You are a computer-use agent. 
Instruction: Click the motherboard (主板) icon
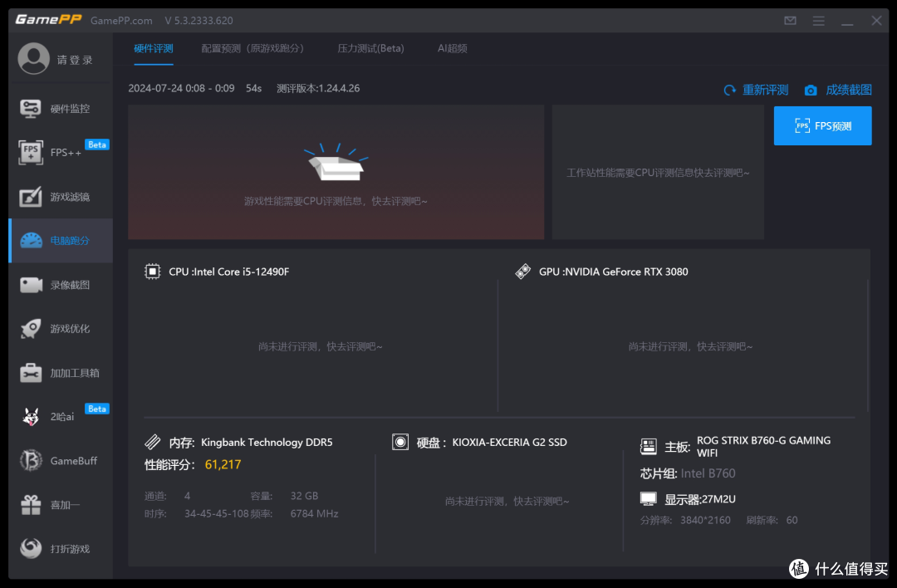pos(648,446)
